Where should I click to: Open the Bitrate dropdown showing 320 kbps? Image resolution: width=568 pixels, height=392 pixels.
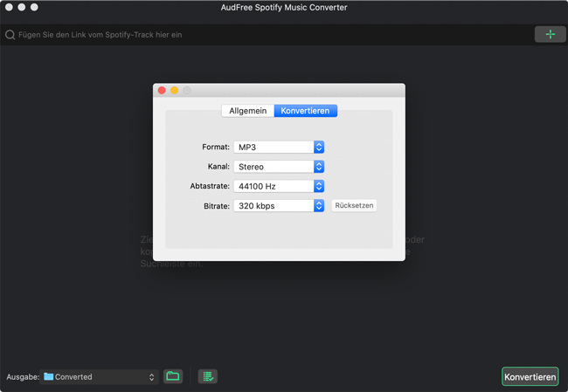click(x=279, y=205)
